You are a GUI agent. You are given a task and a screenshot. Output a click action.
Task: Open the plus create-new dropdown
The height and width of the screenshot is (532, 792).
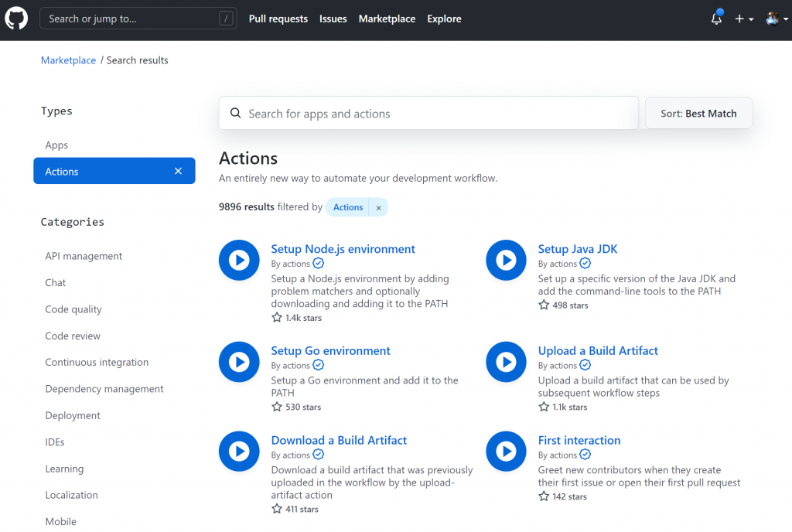(743, 19)
